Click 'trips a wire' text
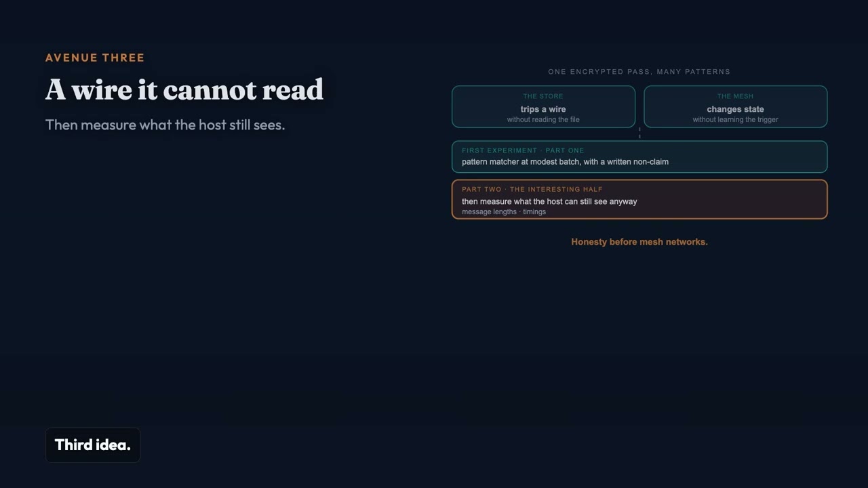This screenshot has height=488, width=868. (x=543, y=109)
